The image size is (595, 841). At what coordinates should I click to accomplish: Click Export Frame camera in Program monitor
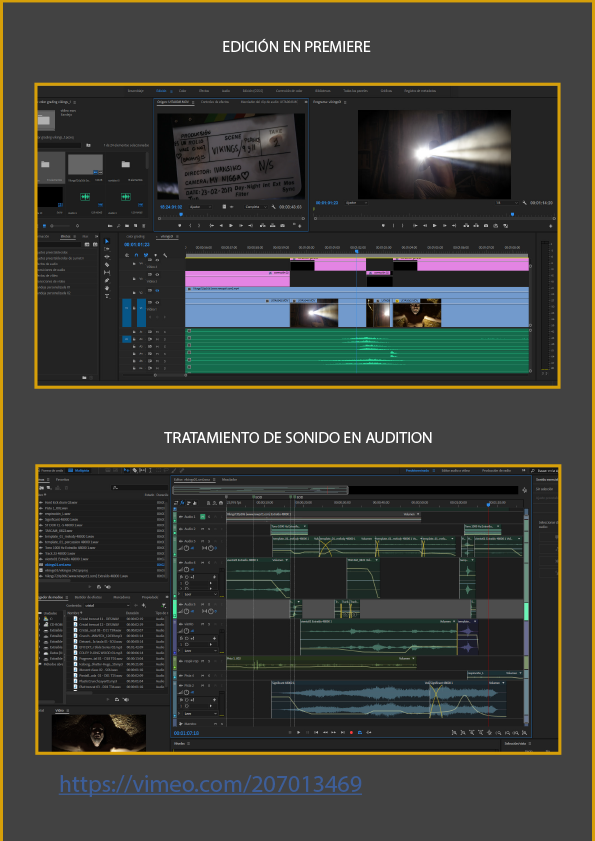[x=486, y=226]
